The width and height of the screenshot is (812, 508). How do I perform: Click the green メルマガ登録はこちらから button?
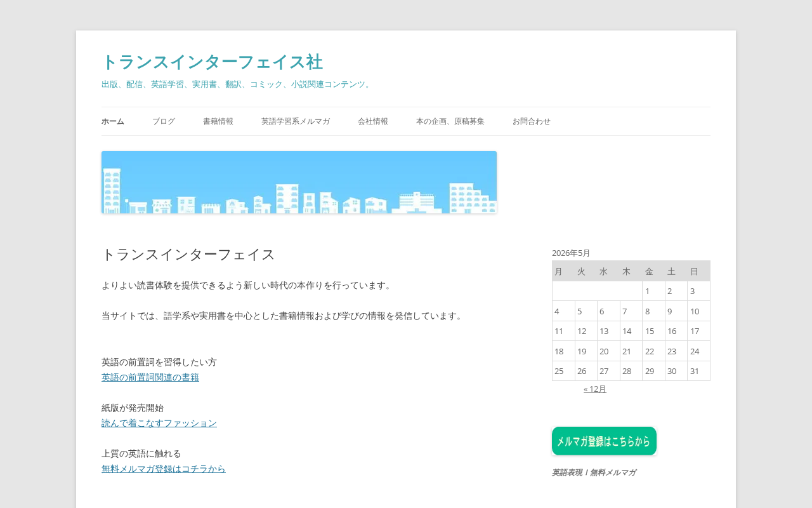click(x=604, y=441)
